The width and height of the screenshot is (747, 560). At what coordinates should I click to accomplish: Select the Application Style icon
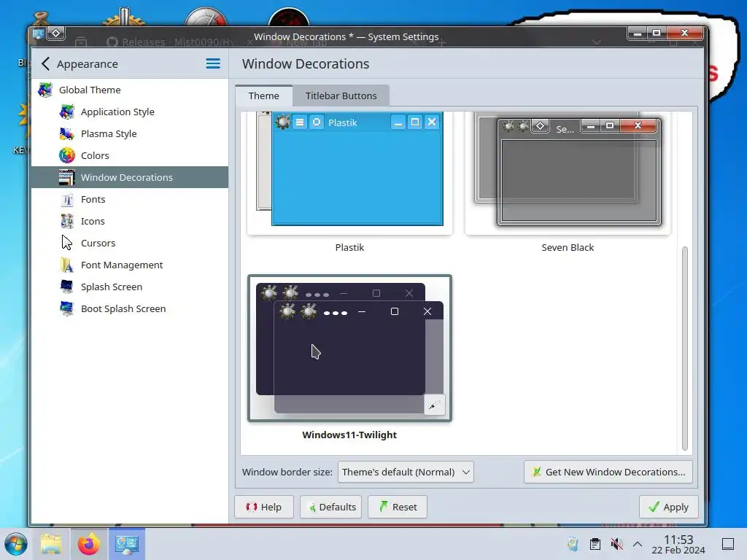[x=66, y=112]
